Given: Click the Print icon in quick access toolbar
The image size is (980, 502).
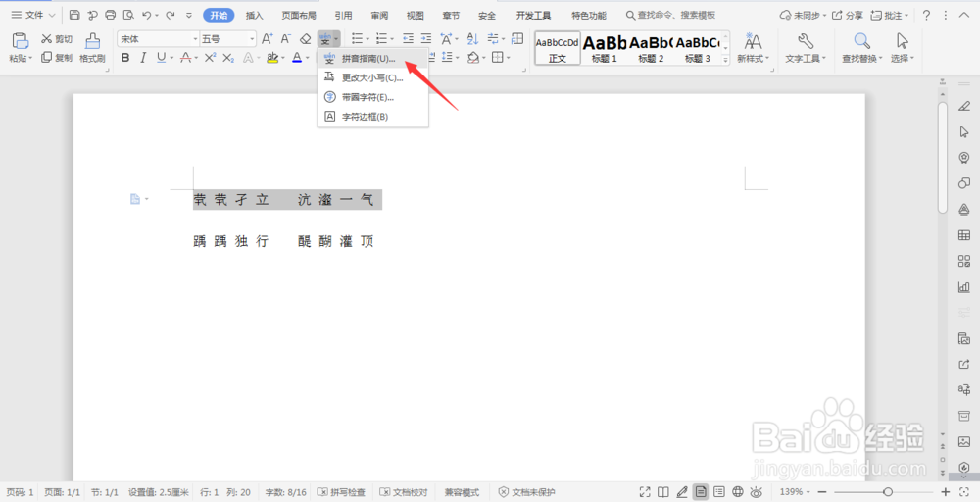Looking at the screenshot, I should point(111,15).
